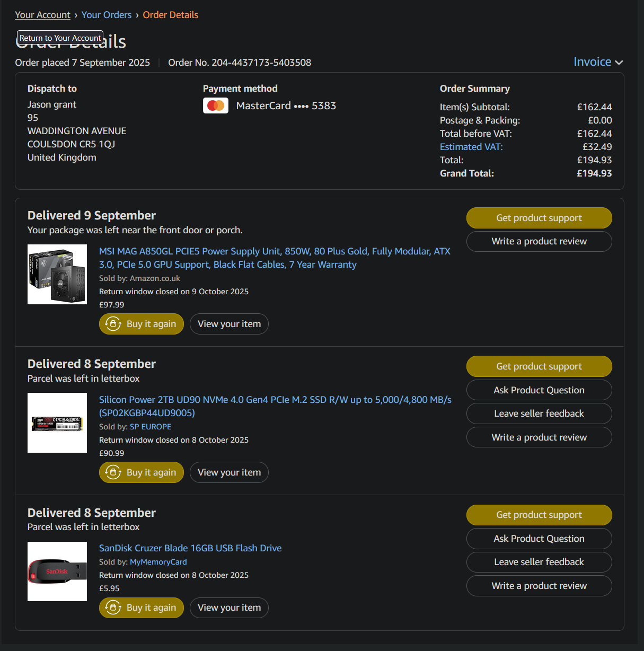Image resolution: width=644 pixels, height=651 pixels.
Task: Expand the Invoice dropdown
Action: pos(598,62)
